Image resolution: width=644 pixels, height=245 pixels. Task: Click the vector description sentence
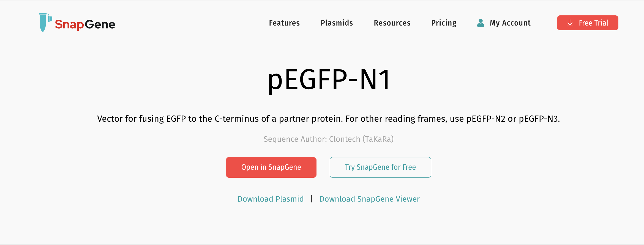click(328, 119)
